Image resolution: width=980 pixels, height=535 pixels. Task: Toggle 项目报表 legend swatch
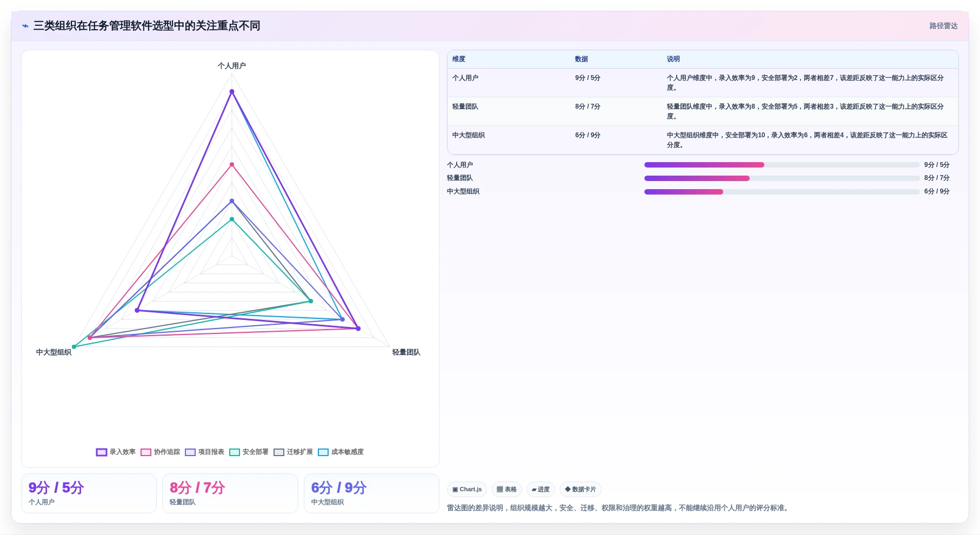click(x=190, y=452)
